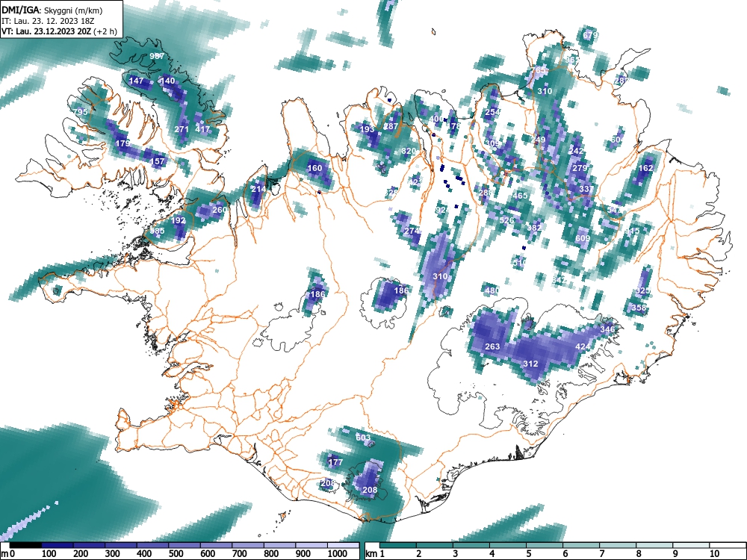Select the 609 visibility value

coord(583,238)
